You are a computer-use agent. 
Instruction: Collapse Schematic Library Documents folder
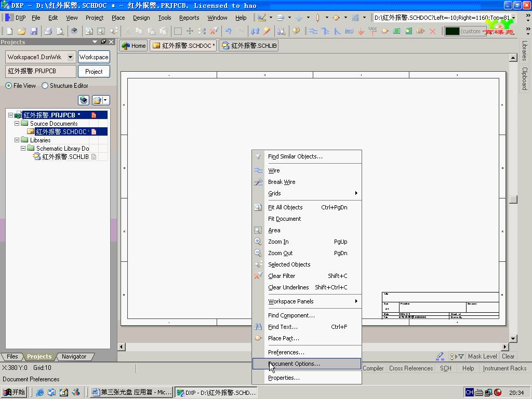pyautogui.click(x=23, y=148)
